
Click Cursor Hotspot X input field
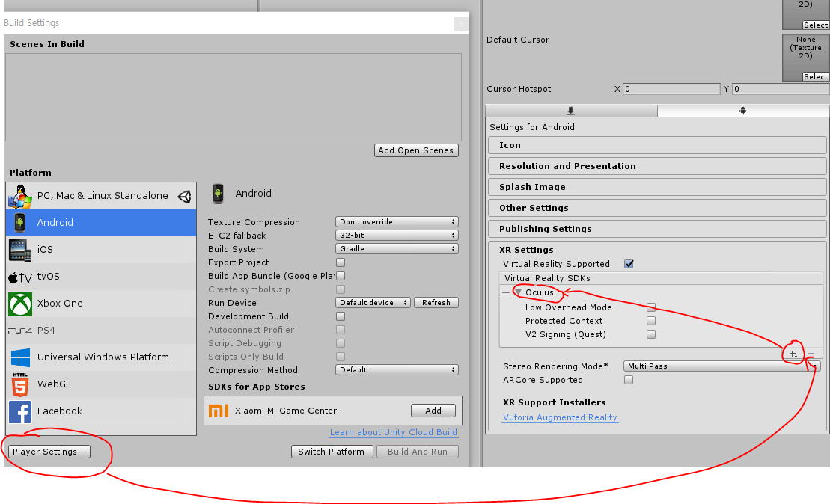coord(671,89)
